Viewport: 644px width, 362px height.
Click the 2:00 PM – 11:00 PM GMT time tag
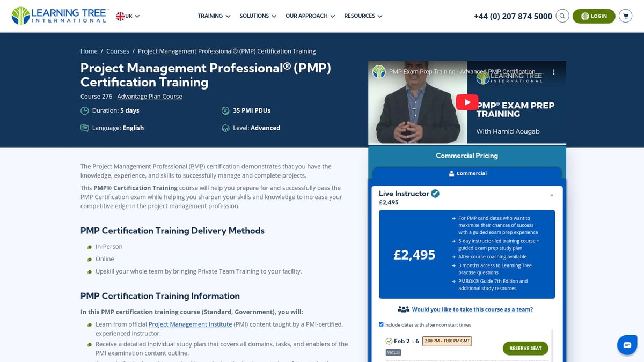click(447, 341)
